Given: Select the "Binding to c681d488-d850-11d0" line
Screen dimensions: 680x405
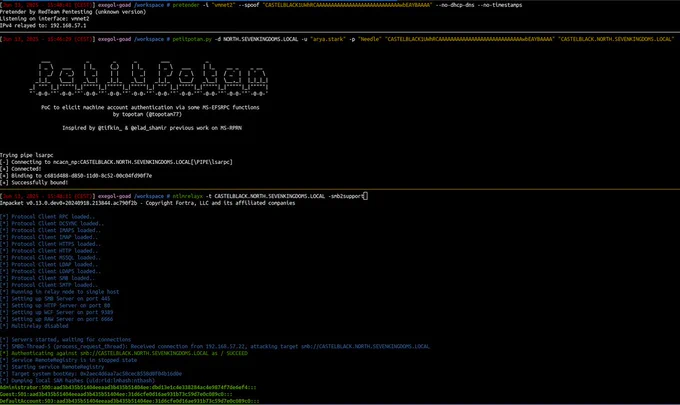Looking at the screenshot, I should pyautogui.click(x=76, y=176).
